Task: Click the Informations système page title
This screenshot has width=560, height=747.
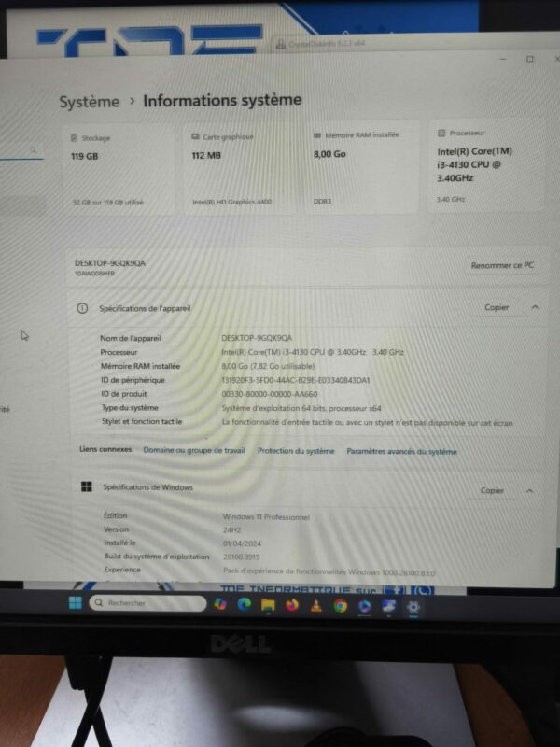Action: (x=222, y=100)
